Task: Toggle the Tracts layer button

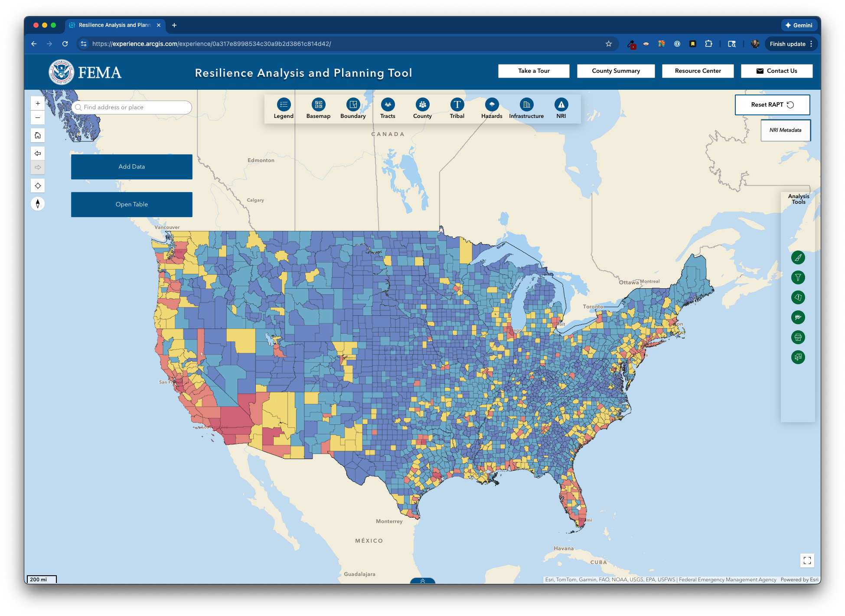Action: 388,104
